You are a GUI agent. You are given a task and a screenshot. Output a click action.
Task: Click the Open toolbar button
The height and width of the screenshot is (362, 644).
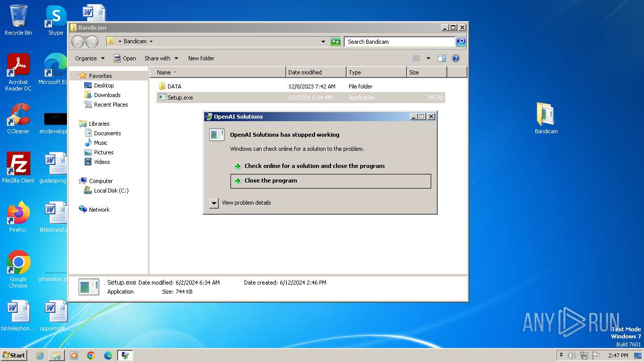point(125,58)
